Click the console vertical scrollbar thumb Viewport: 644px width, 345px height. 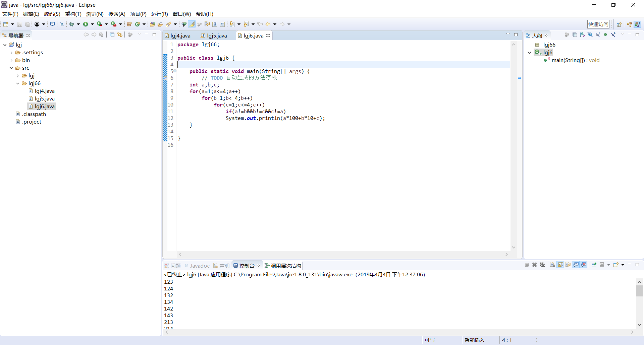pyautogui.click(x=639, y=291)
